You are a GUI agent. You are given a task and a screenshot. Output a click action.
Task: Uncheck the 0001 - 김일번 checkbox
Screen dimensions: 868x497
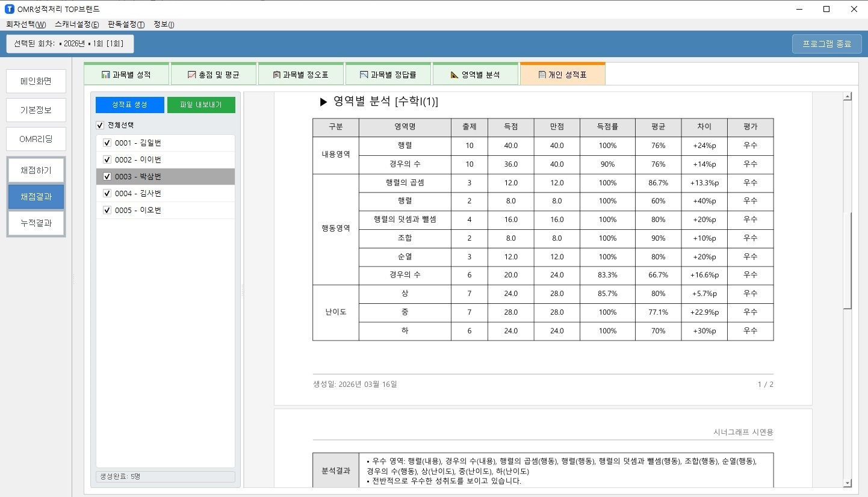[107, 143]
